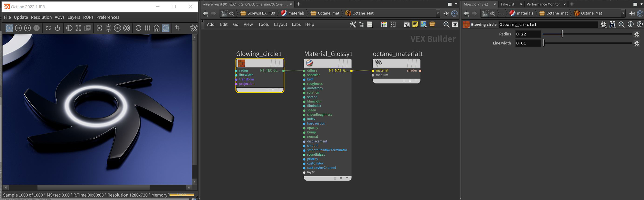Expand the parameter pane path dropdown
Screen dimensions: 644x200
(x=623, y=13)
